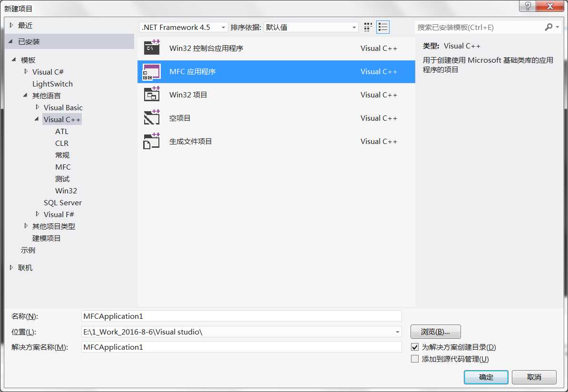Expand the 其他项目类型 node arrow
The image size is (568, 392).
(x=26, y=226)
